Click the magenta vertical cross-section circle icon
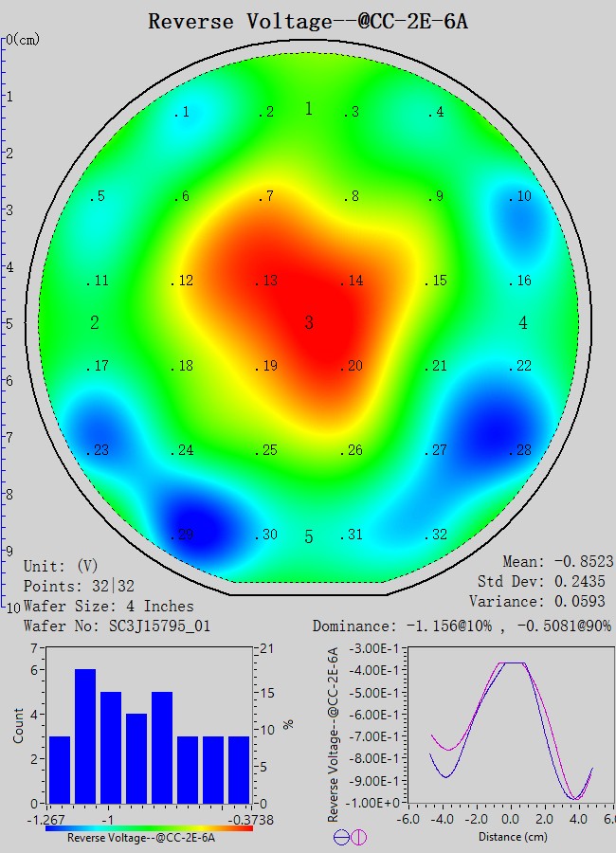Image resolution: width=616 pixels, height=853 pixels. click(x=358, y=837)
